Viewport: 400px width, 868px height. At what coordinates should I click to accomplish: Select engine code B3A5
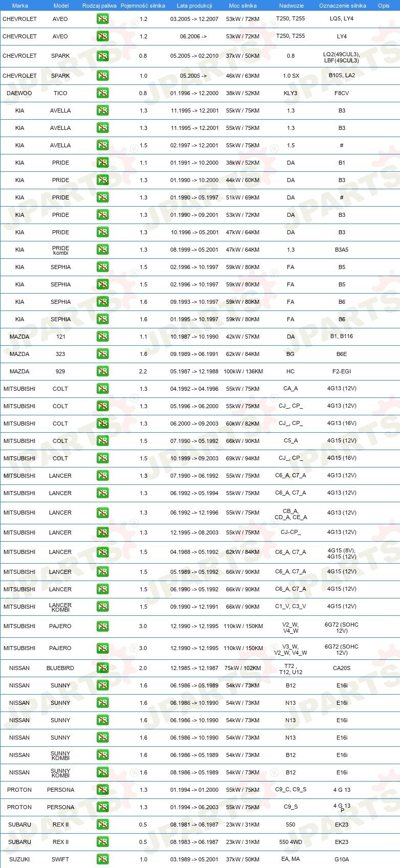(342, 250)
